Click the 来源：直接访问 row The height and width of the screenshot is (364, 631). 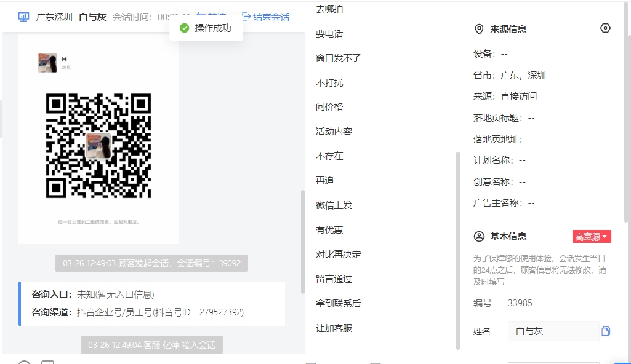pos(505,97)
